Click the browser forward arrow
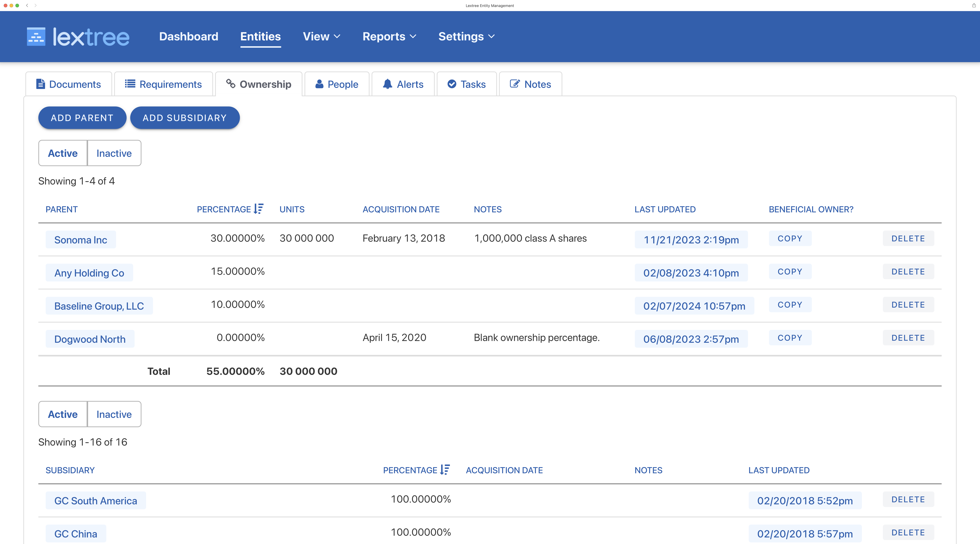 [35, 5]
